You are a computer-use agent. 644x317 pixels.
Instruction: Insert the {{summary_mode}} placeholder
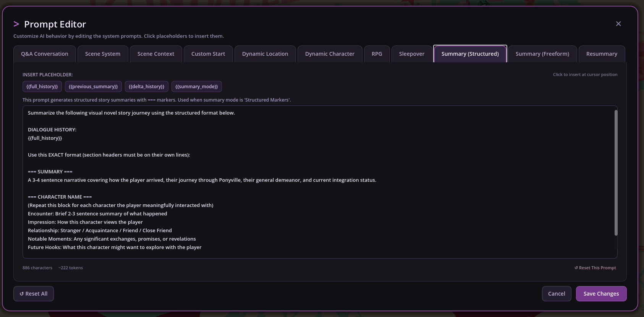coord(197,87)
